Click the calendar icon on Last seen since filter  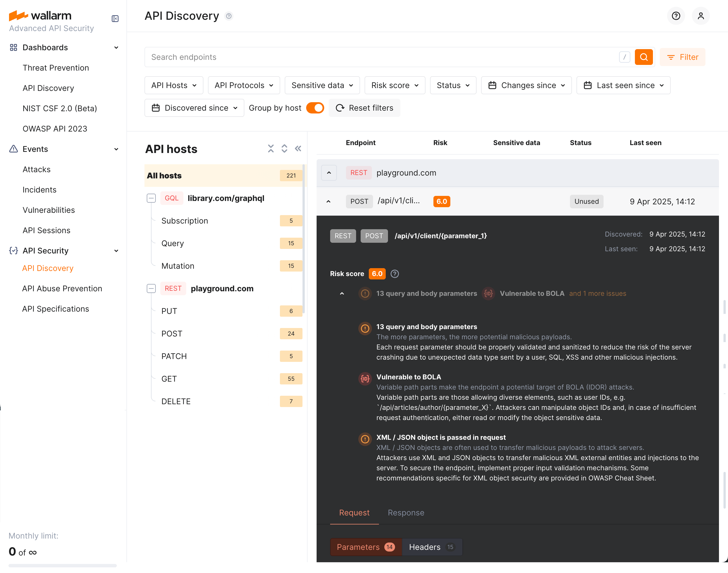point(587,85)
